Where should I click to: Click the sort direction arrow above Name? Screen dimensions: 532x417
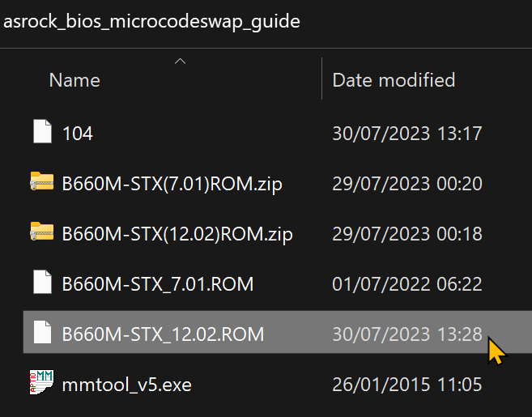(x=181, y=61)
